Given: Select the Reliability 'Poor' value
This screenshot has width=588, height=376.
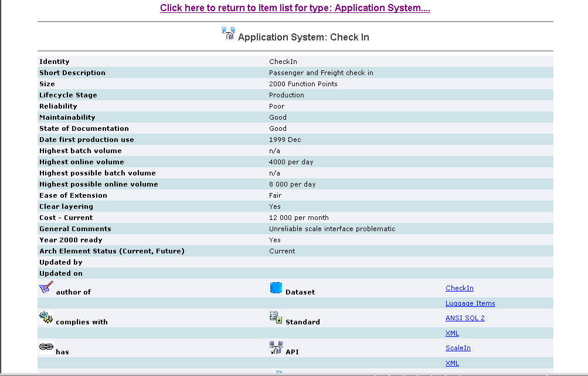Looking at the screenshot, I should (x=277, y=106).
